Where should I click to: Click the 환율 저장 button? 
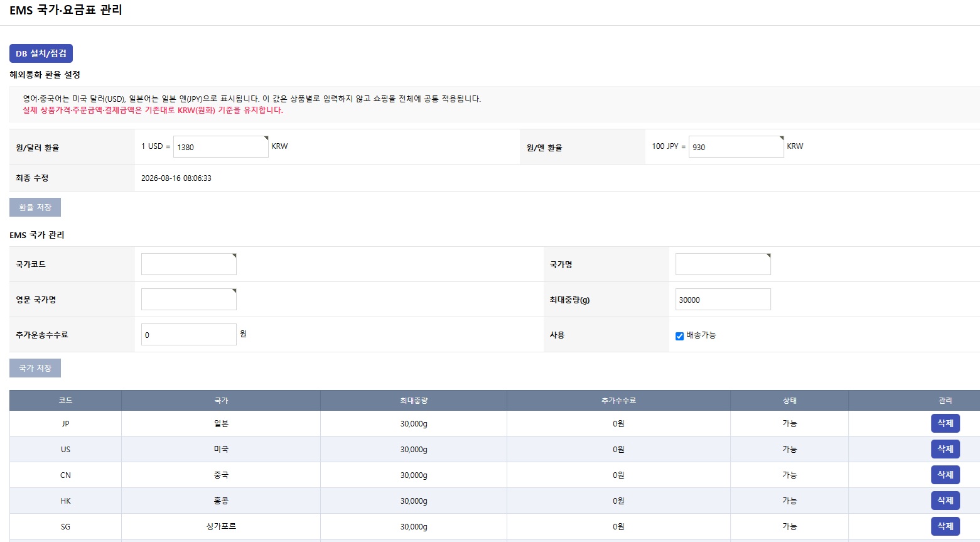[x=35, y=207]
